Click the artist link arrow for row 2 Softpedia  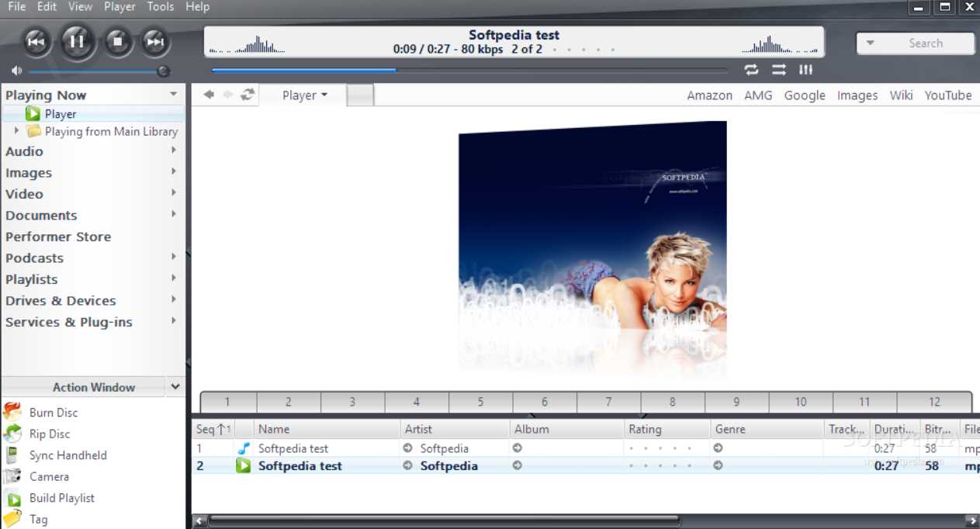[x=408, y=466]
